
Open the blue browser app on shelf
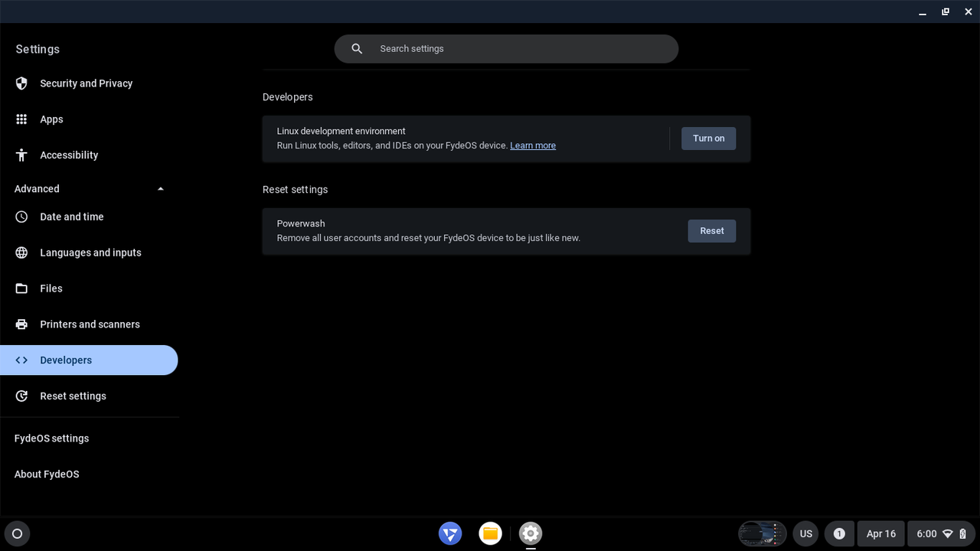[x=450, y=533]
